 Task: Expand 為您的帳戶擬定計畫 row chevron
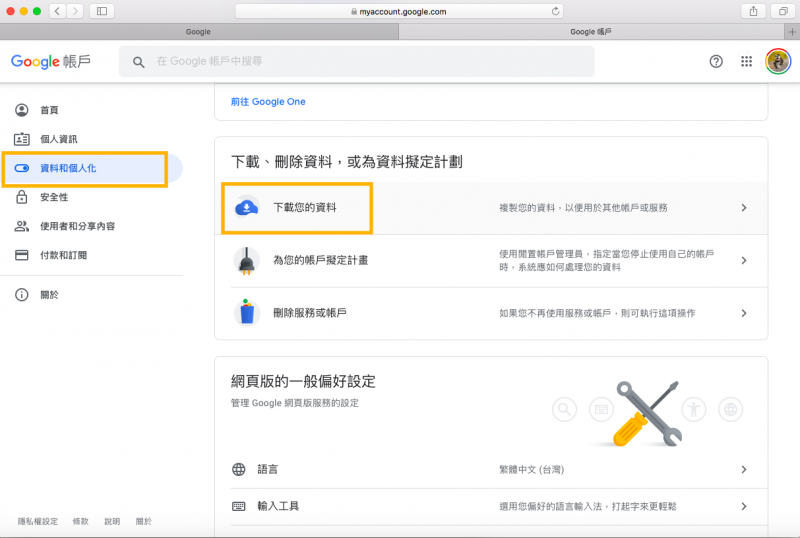[x=744, y=260]
